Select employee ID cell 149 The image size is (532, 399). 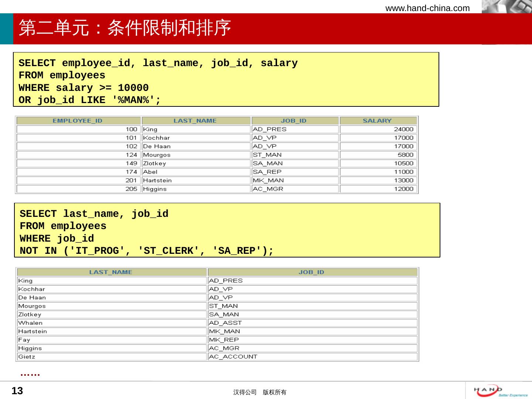78,163
